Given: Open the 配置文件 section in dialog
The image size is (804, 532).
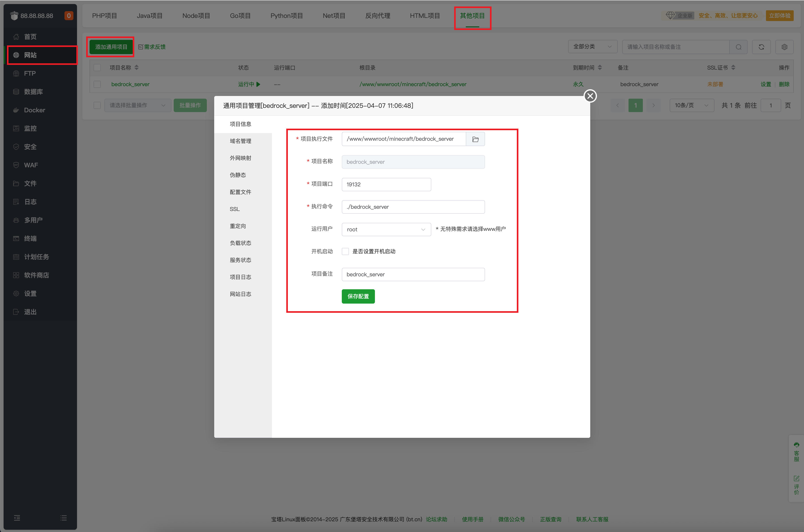Looking at the screenshot, I should pyautogui.click(x=241, y=192).
